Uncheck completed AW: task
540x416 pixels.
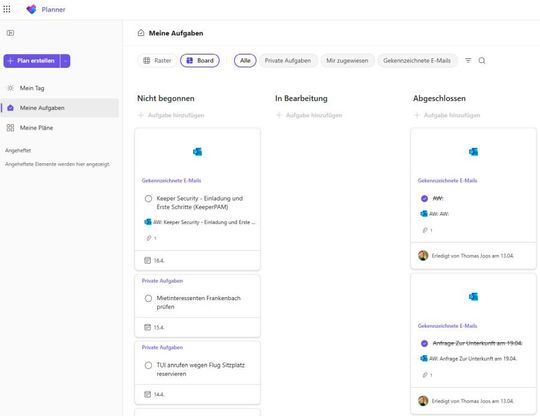pyautogui.click(x=424, y=198)
